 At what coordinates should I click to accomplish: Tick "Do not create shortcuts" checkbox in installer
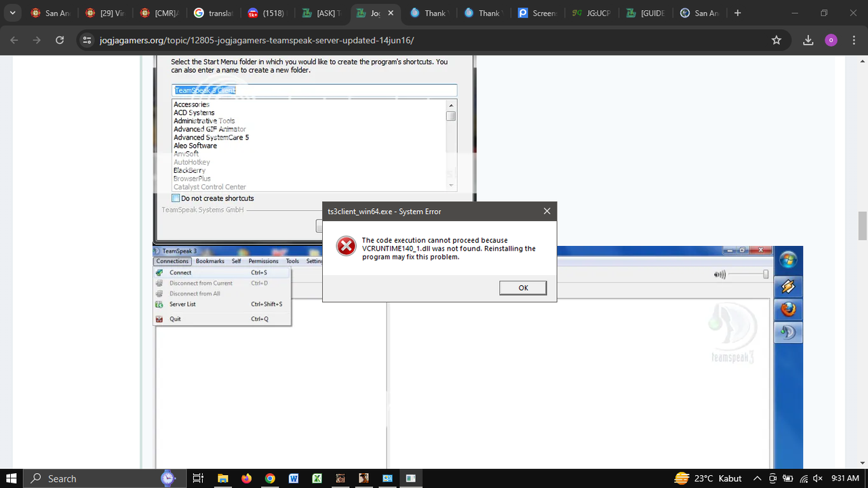click(176, 199)
